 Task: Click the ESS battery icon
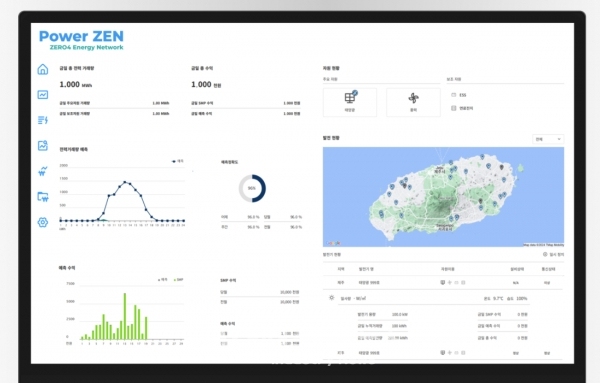tap(454, 95)
